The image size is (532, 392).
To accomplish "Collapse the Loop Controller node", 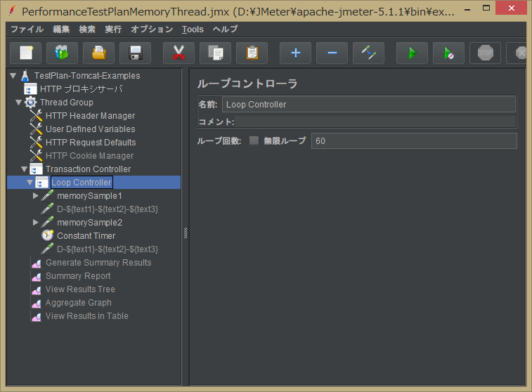I will click(x=30, y=183).
